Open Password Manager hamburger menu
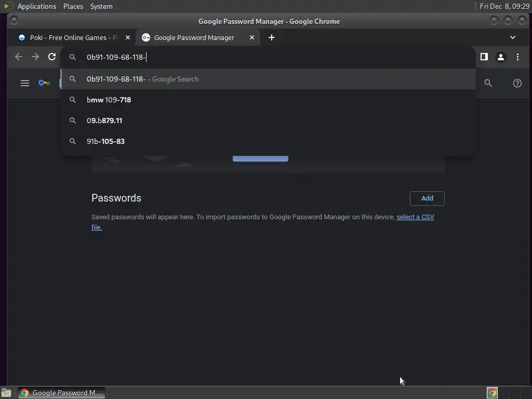 25,83
